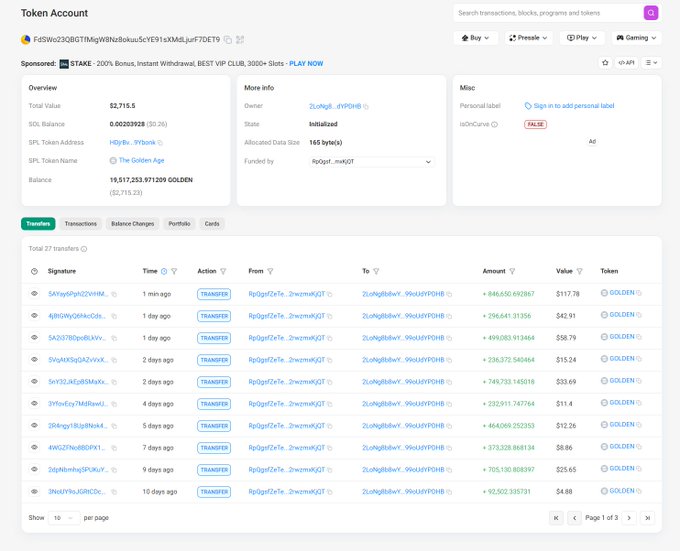Go to the last page of transfers
The image size is (680, 551).
click(x=647, y=518)
